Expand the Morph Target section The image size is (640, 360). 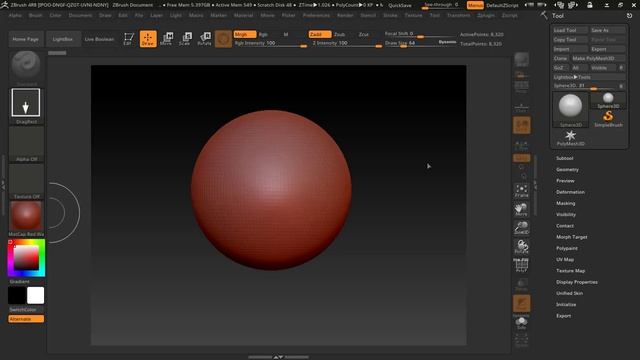pos(572,237)
